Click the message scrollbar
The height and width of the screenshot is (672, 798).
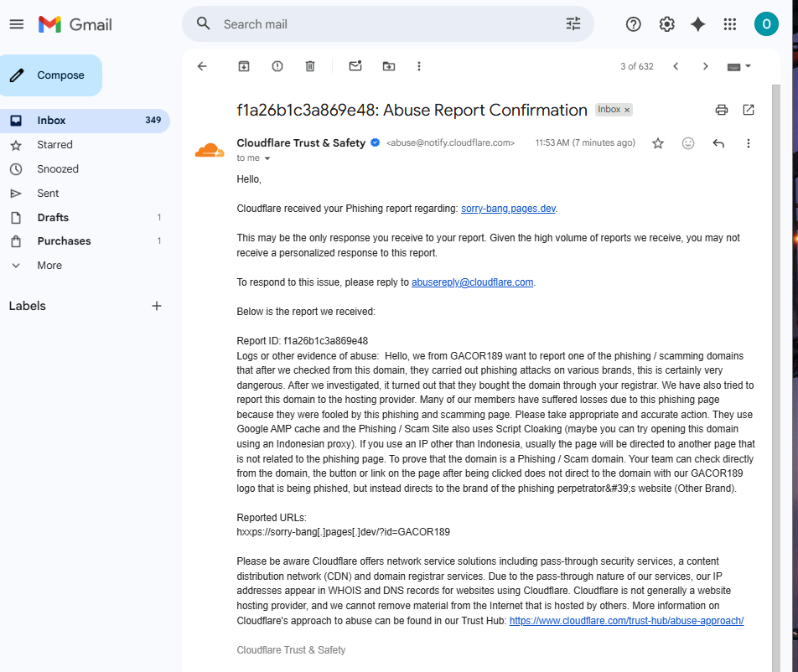tap(776, 377)
